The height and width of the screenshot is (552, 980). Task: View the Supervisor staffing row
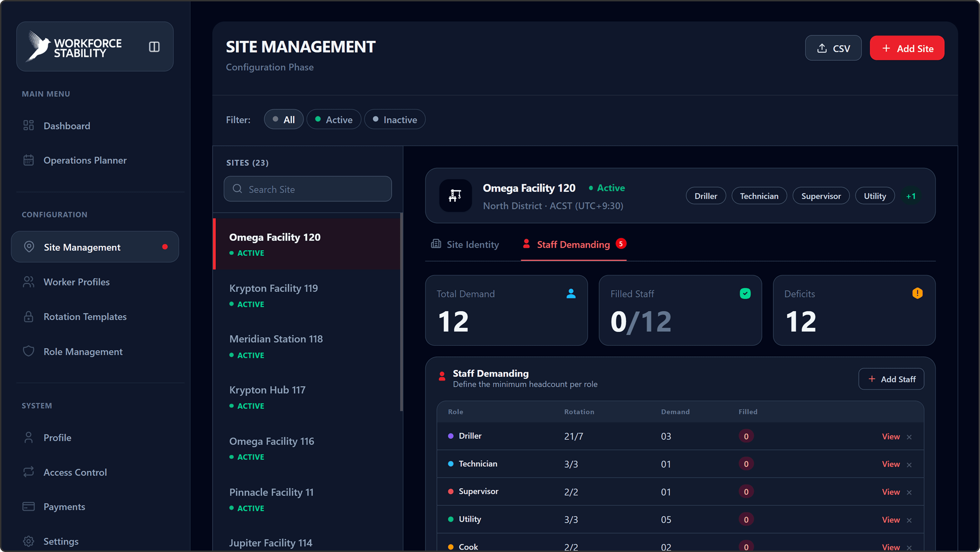(891, 492)
